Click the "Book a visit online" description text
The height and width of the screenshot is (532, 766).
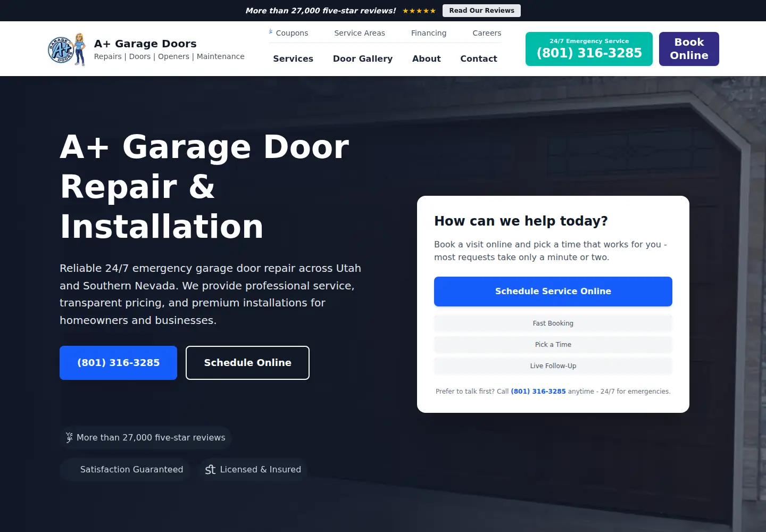[x=551, y=251]
